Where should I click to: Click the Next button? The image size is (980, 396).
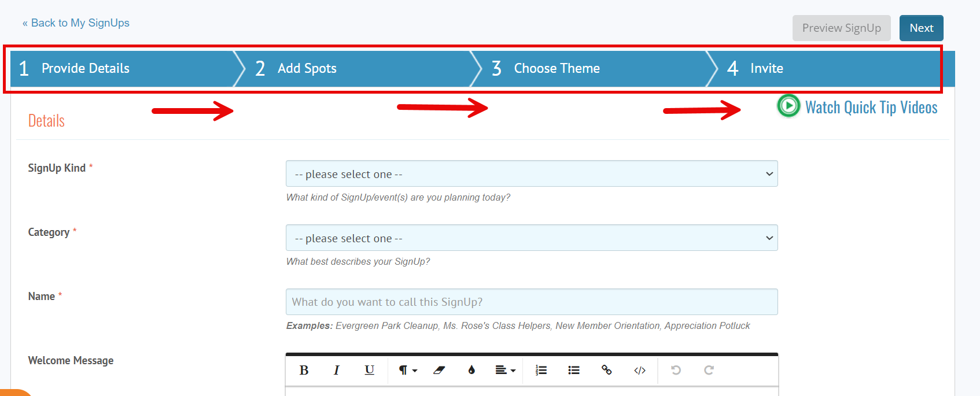click(x=921, y=28)
